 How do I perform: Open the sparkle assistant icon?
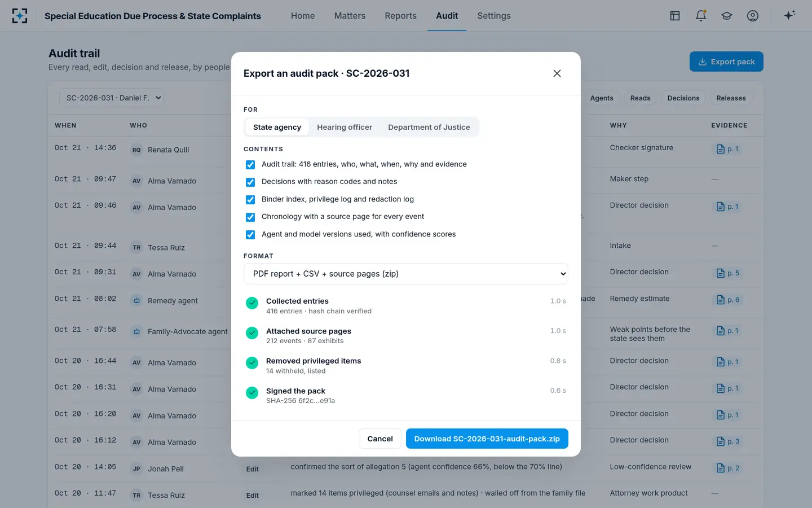coord(789,15)
